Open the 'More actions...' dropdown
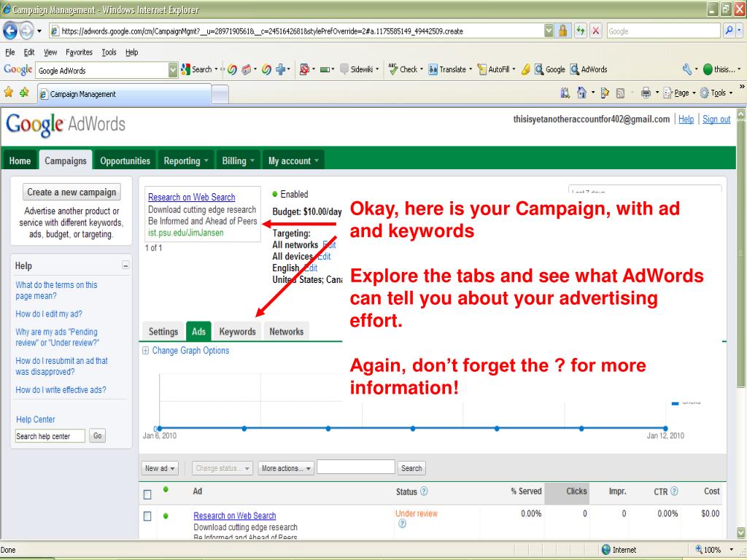 point(286,468)
